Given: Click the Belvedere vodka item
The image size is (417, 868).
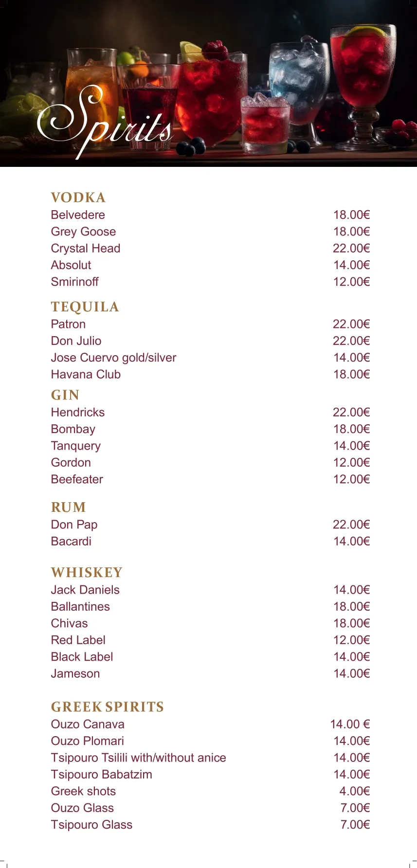Looking at the screenshot, I should (78, 215).
